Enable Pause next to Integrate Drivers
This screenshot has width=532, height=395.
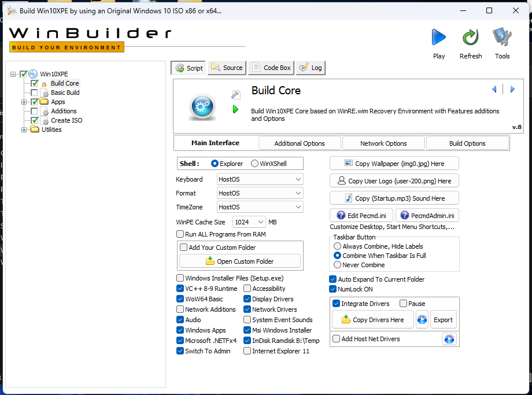[403, 304]
